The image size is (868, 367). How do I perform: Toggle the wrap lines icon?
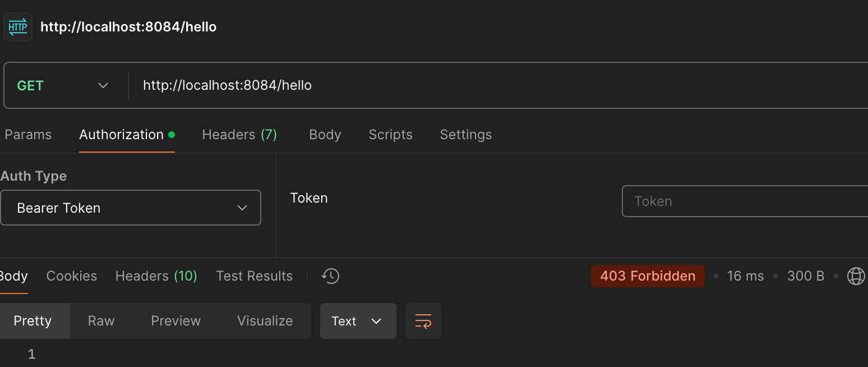[423, 321]
